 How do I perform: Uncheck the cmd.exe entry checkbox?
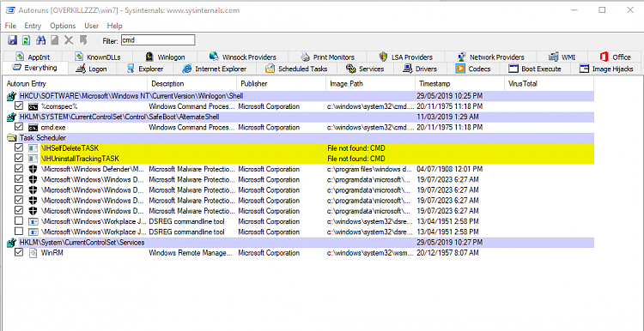point(18,127)
